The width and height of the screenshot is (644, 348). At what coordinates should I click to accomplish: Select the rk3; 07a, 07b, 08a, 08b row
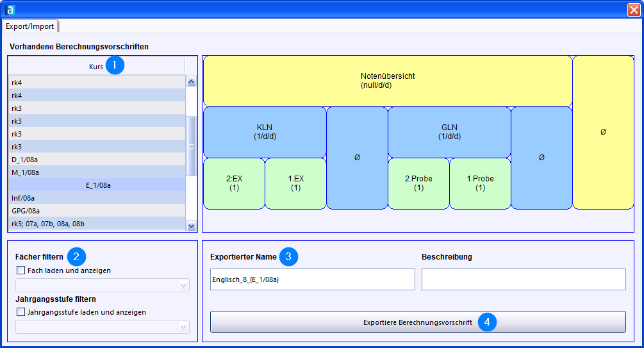tap(97, 223)
